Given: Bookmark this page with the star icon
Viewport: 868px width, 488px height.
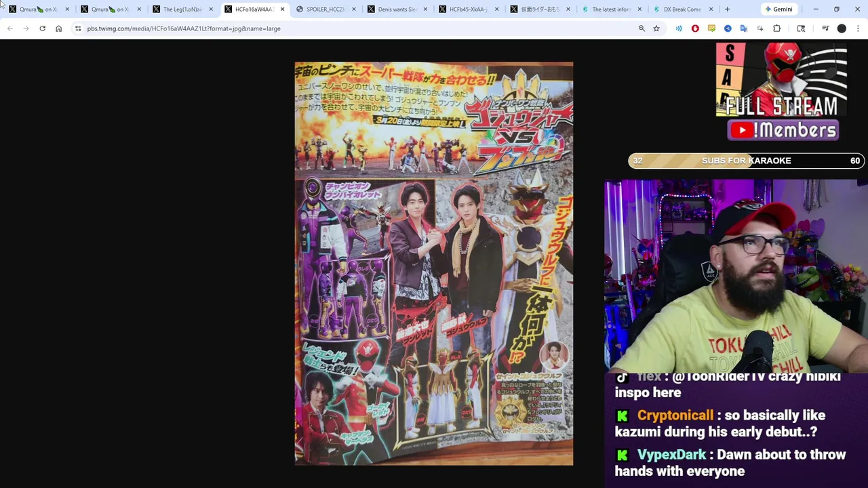Looking at the screenshot, I should (656, 28).
